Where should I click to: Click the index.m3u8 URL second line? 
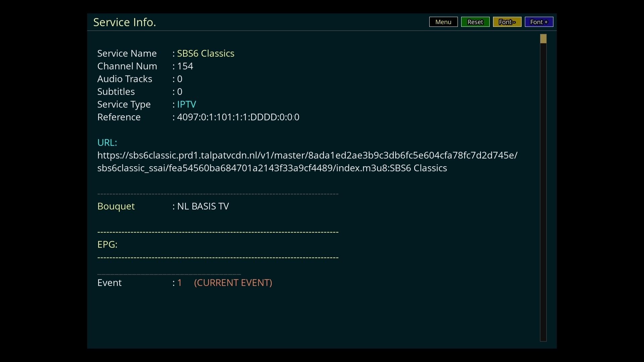[x=272, y=168]
